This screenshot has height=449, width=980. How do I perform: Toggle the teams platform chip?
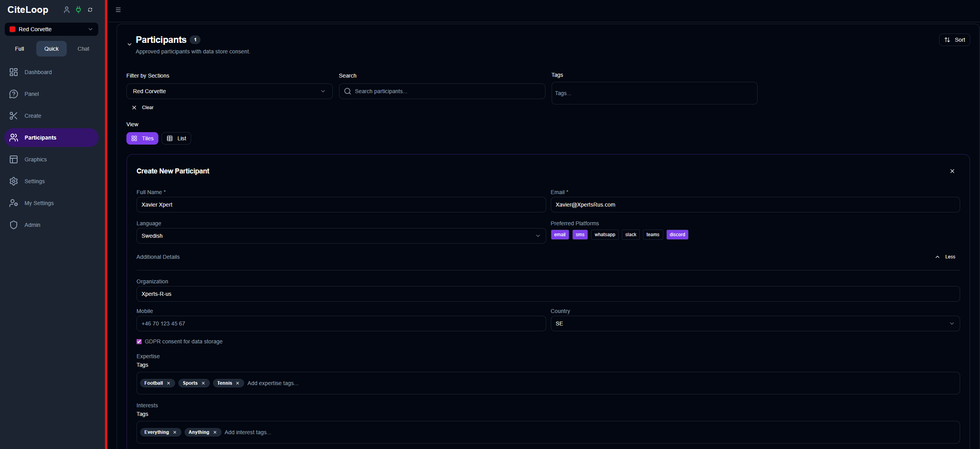pos(653,235)
